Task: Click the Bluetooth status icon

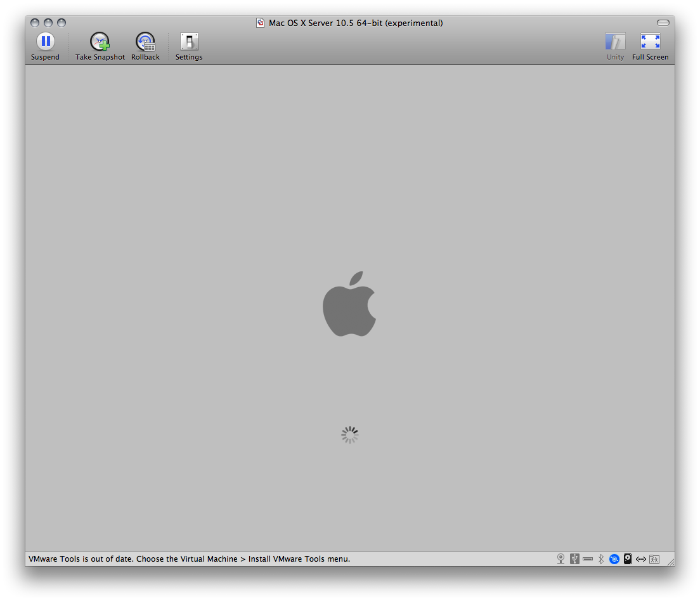Action: pyautogui.click(x=601, y=559)
